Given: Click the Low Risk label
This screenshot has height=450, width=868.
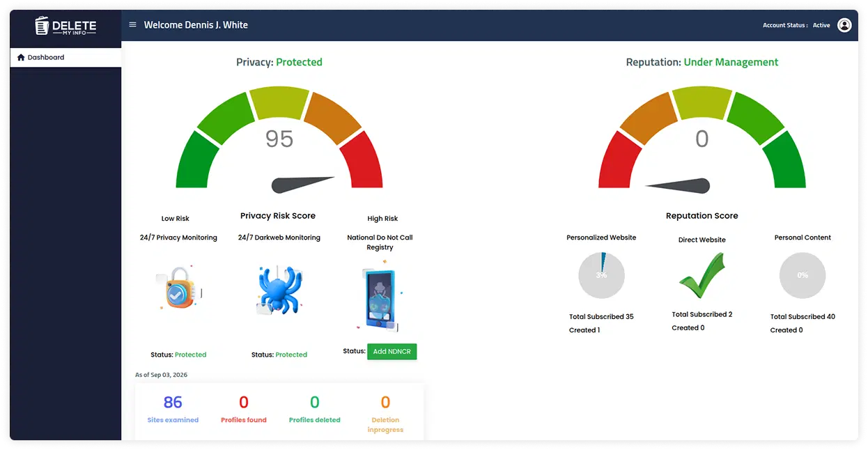Looking at the screenshot, I should 176,219.
